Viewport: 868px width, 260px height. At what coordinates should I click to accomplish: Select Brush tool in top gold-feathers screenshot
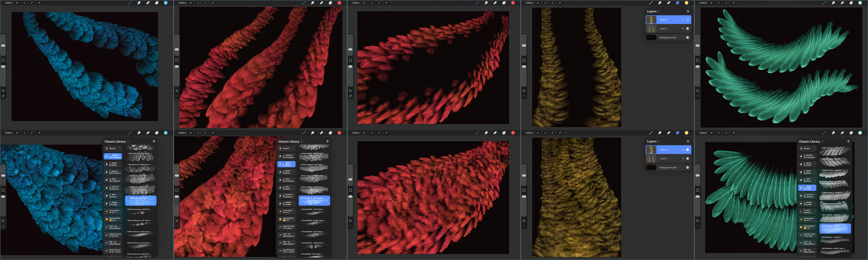[x=651, y=3]
